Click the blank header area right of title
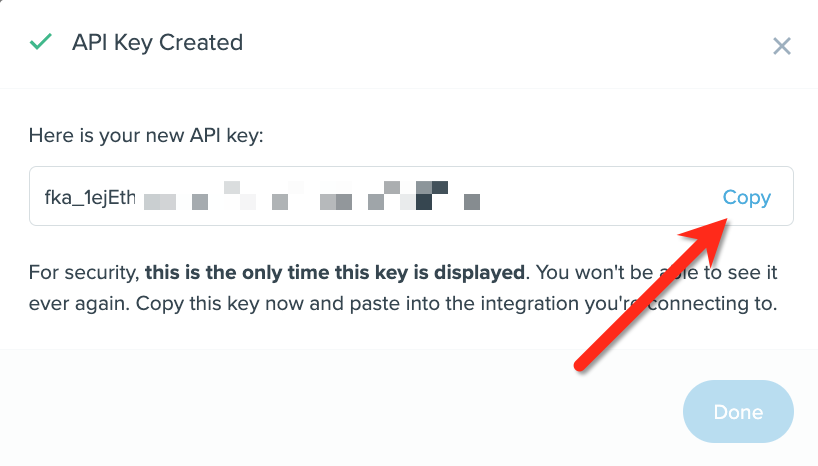This screenshot has height=466, width=818. tap(506, 43)
